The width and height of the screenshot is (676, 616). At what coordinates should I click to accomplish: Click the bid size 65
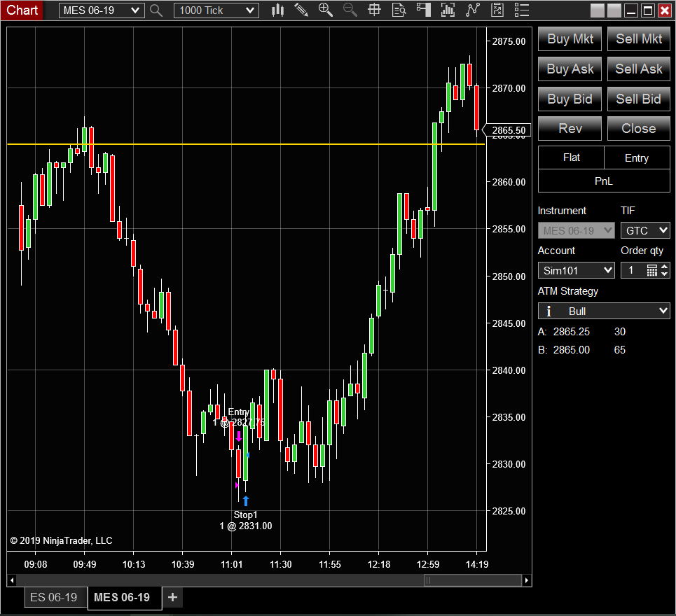[619, 350]
